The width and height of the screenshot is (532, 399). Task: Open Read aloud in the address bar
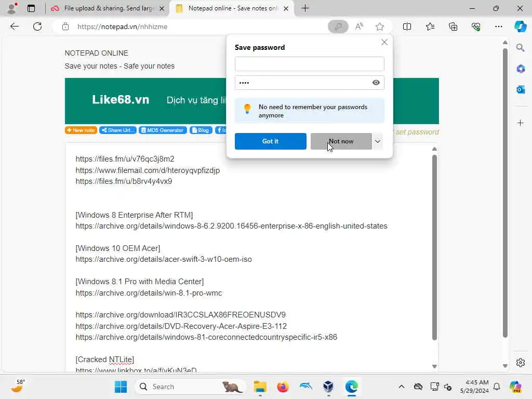coord(359,26)
